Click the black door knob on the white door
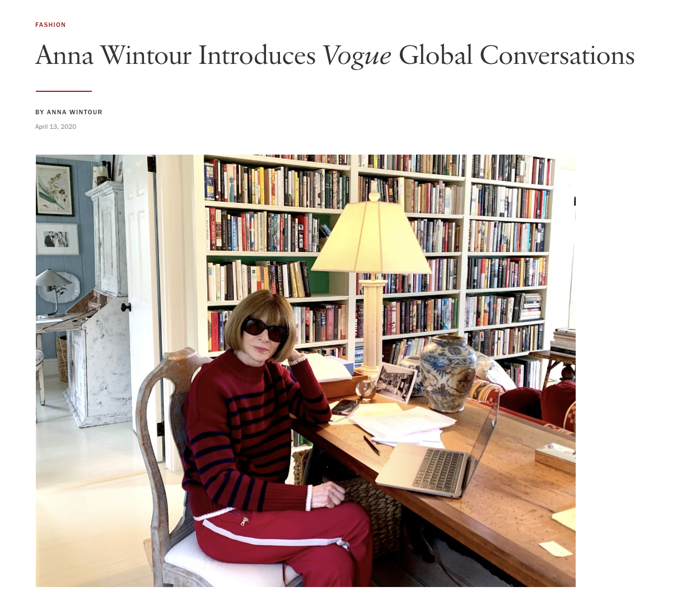This screenshot has height=596, width=700. coord(127,306)
